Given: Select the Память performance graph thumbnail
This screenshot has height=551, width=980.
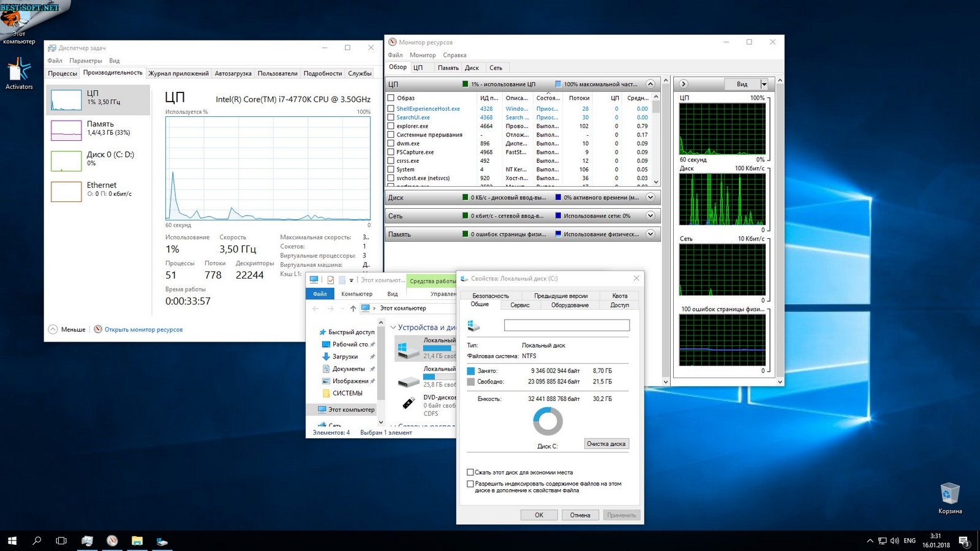Looking at the screenshot, I should click(66, 130).
